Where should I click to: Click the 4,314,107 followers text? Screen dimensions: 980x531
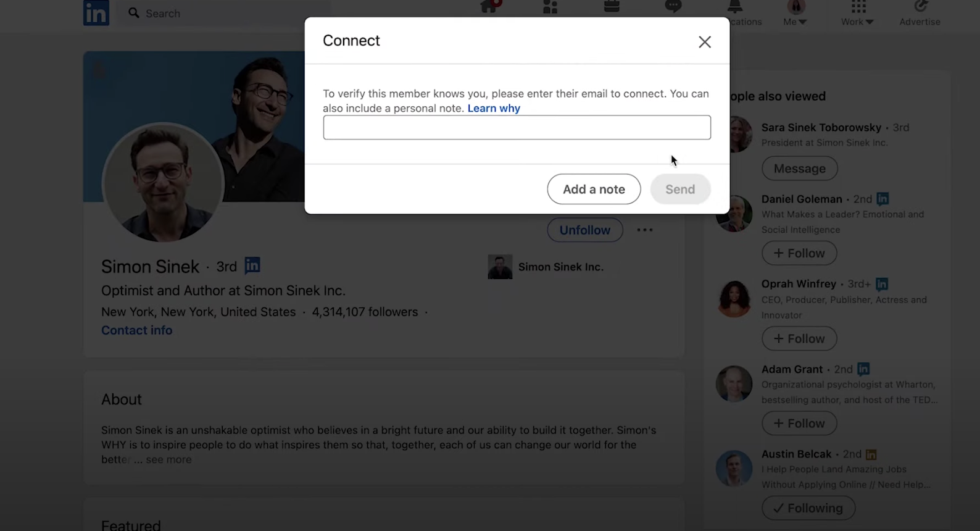pyautogui.click(x=365, y=312)
